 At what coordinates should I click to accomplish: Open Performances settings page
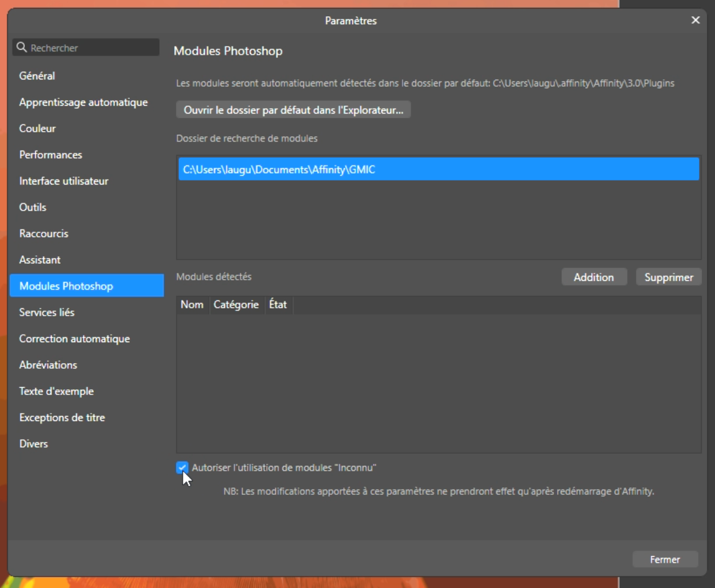pos(51,154)
